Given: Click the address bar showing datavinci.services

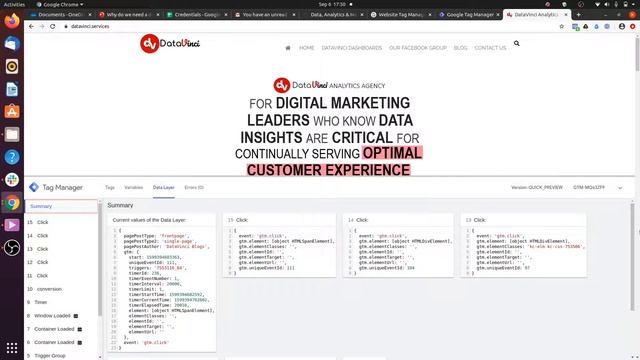Looking at the screenshot, I should tap(310, 26).
